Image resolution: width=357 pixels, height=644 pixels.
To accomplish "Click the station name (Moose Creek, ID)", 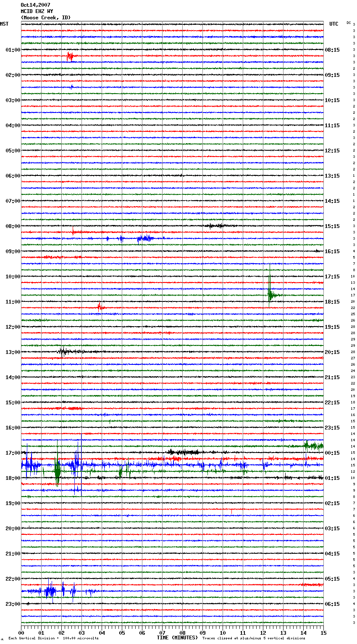I will [x=46, y=18].
